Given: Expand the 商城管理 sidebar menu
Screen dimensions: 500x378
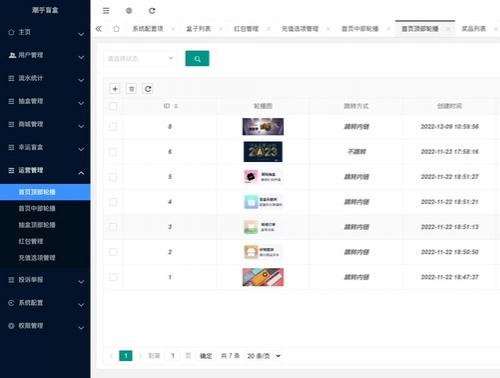Looking at the screenshot, I should point(45,124).
